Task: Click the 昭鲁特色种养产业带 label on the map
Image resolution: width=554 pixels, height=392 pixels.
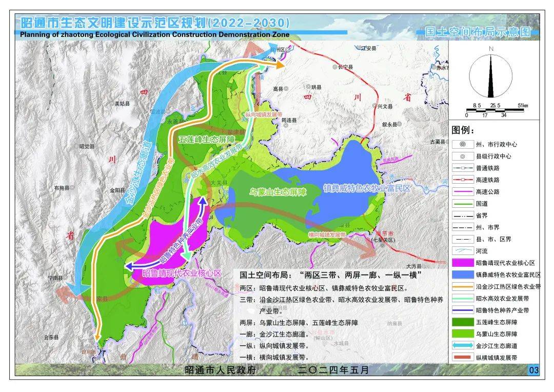Action: pyautogui.click(x=181, y=241)
